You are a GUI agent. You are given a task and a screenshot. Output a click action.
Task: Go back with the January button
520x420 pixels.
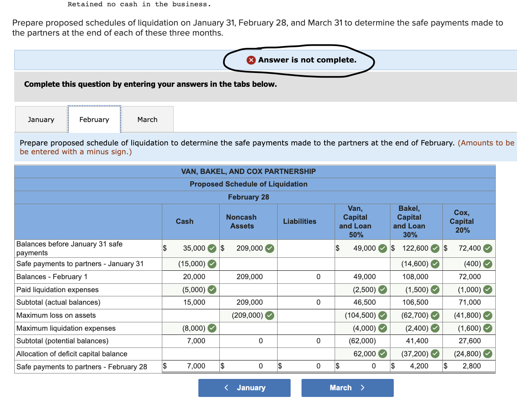(x=244, y=388)
